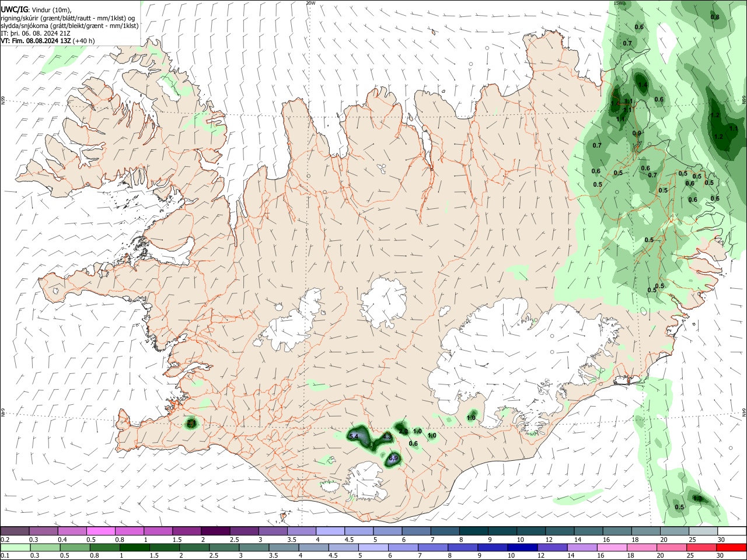Click the '1.5' label on the upper color scale
The height and width of the screenshot is (560, 747).
[x=176, y=539]
